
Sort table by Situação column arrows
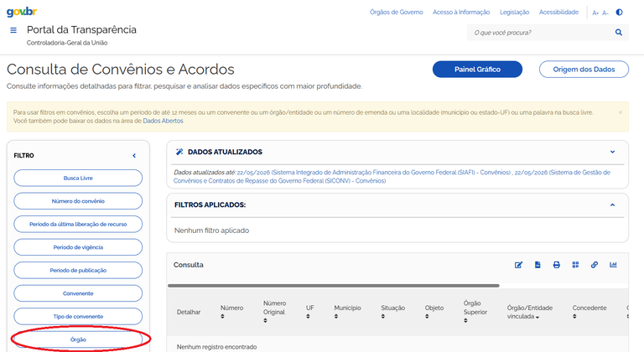pos(382,317)
